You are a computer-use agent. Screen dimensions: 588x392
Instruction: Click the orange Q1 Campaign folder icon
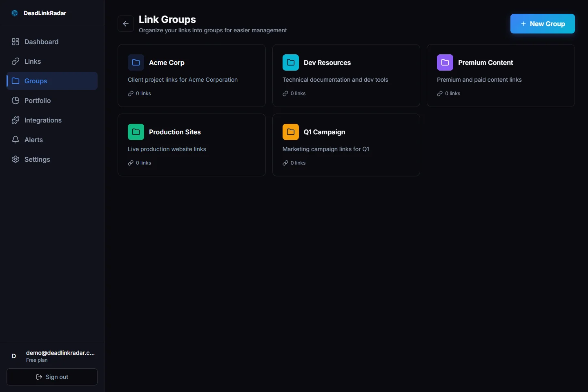click(x=291, y=132)
